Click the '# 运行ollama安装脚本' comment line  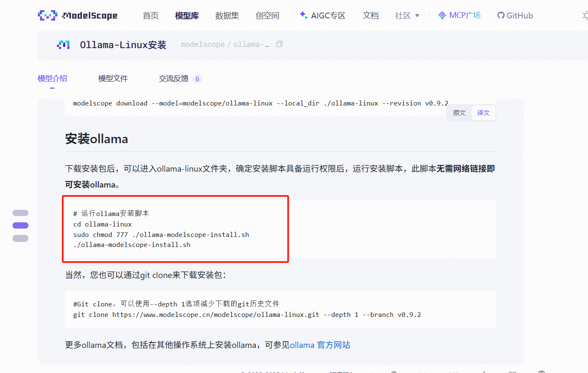coord(111,214)
